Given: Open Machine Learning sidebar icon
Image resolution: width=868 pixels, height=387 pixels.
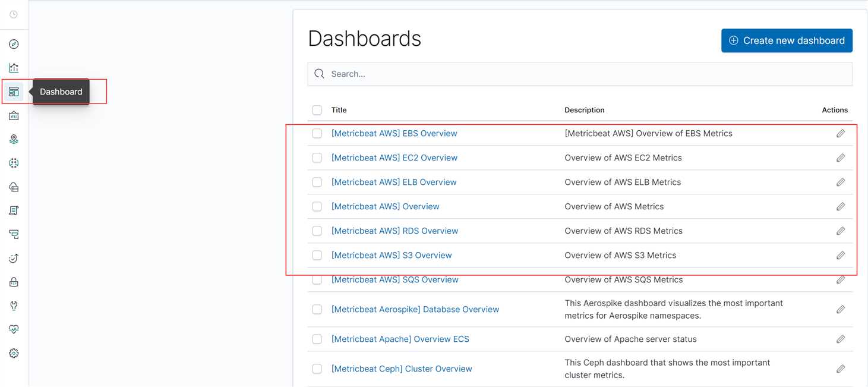Looking at the screenshot, I should point(14,163).
